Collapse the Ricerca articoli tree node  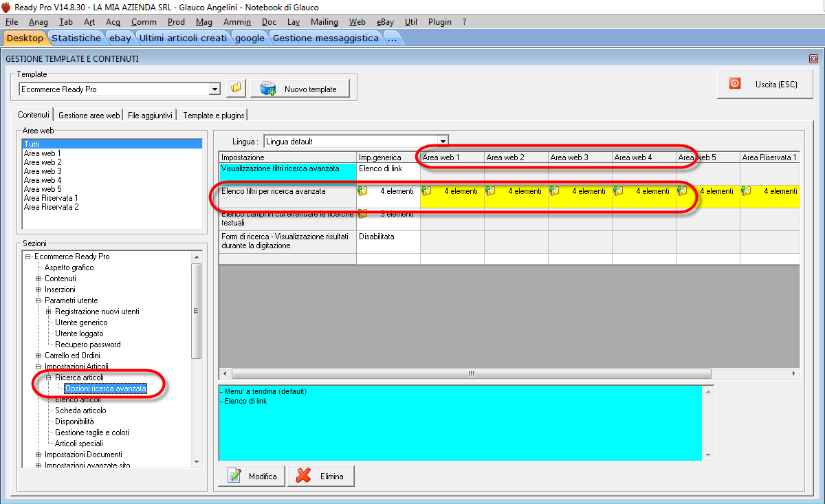click(49, 377)
